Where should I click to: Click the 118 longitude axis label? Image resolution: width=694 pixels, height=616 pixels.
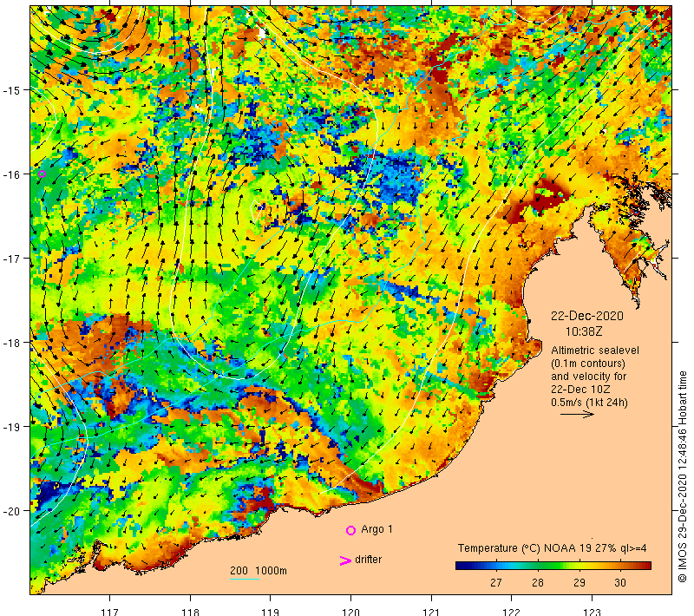[x=190, y=612]
